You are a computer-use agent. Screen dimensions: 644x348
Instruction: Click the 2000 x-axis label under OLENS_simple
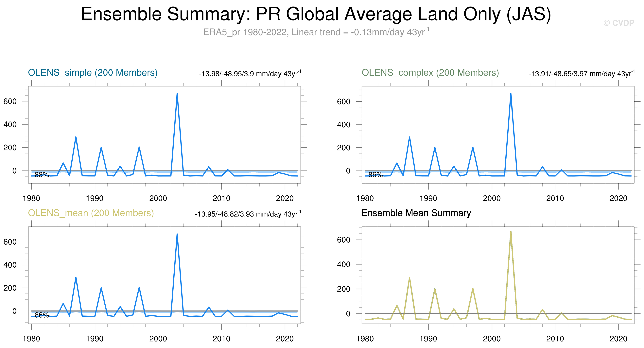pos(158,198)
